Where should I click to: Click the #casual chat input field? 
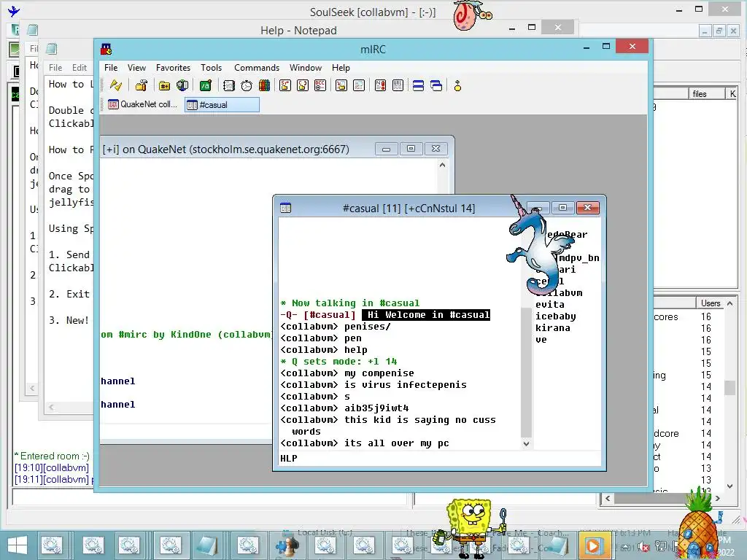click(x=439, y=458)
